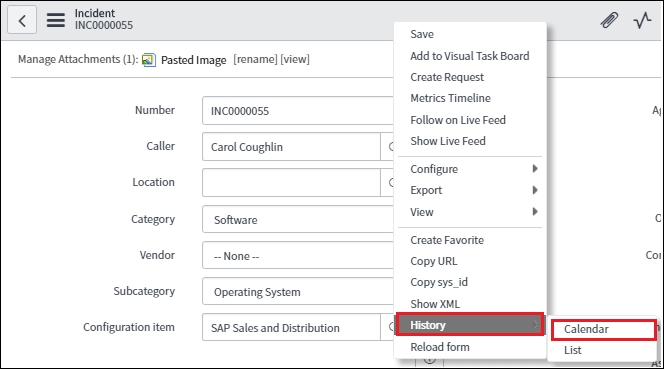Click lookup icon beside Caller field
This screenshot has width=664, height=369.
(387, 147)
